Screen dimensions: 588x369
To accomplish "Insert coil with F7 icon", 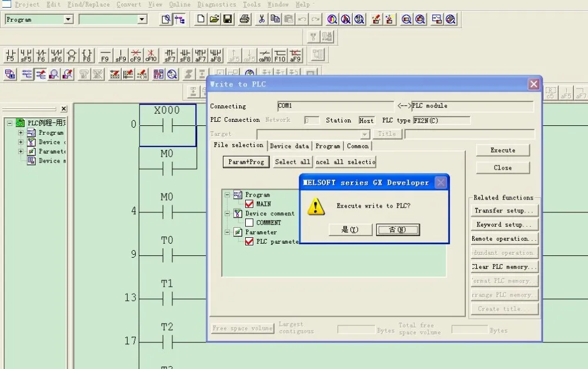I will click(x=72, y=55).
